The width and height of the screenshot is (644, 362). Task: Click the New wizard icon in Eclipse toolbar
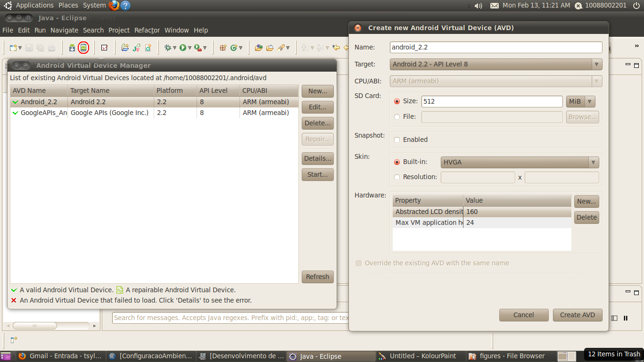[13, 48]
